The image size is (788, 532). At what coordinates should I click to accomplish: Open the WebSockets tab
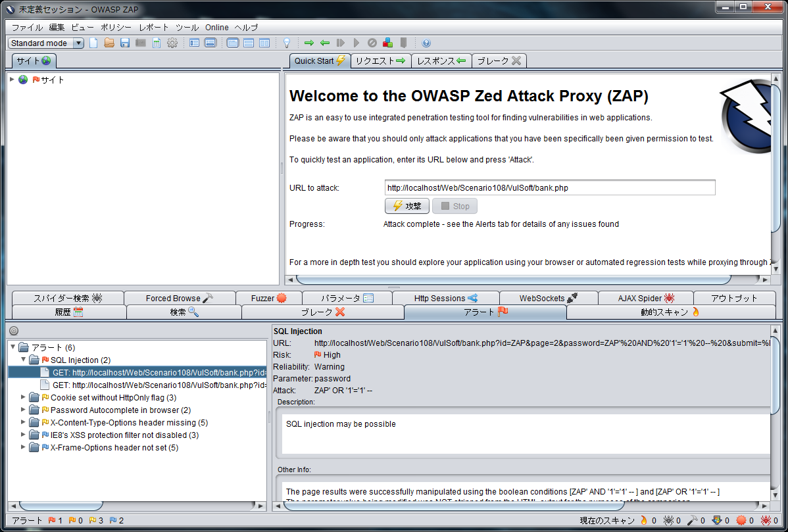[549, 298]
